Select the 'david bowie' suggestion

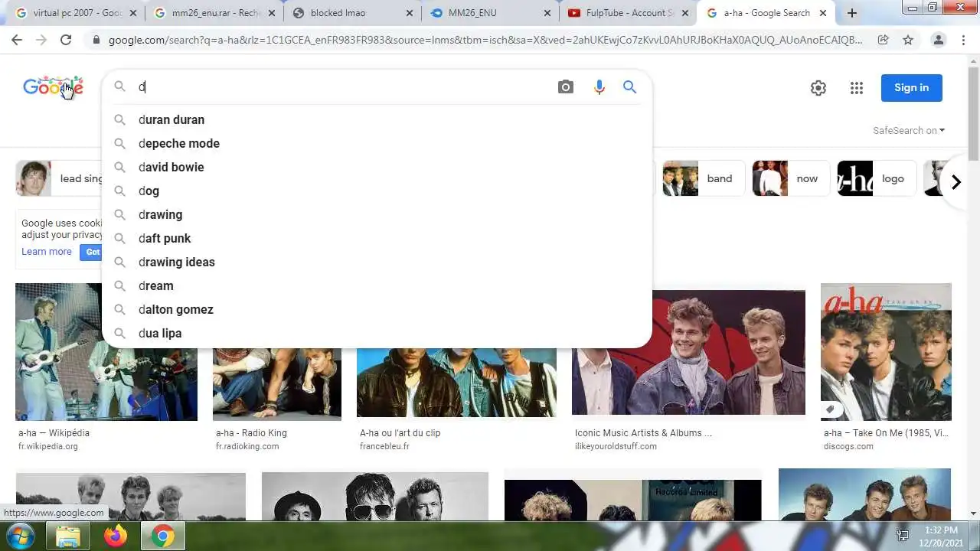[376, 167]
